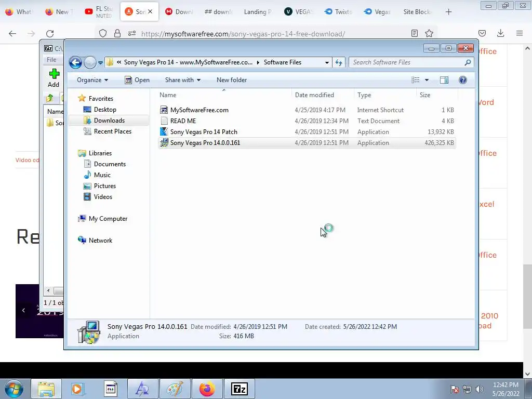Expand the address bar path dropdown
The image size is (532, 399).
coord(327,62)
